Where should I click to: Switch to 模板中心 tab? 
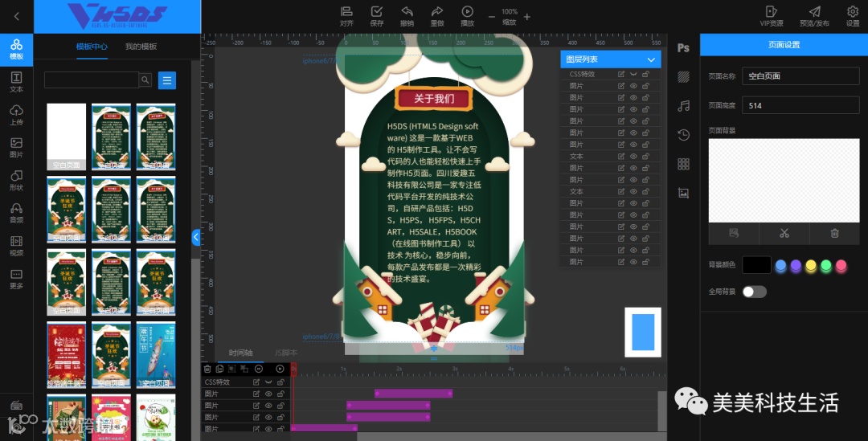tap(92, 47)
